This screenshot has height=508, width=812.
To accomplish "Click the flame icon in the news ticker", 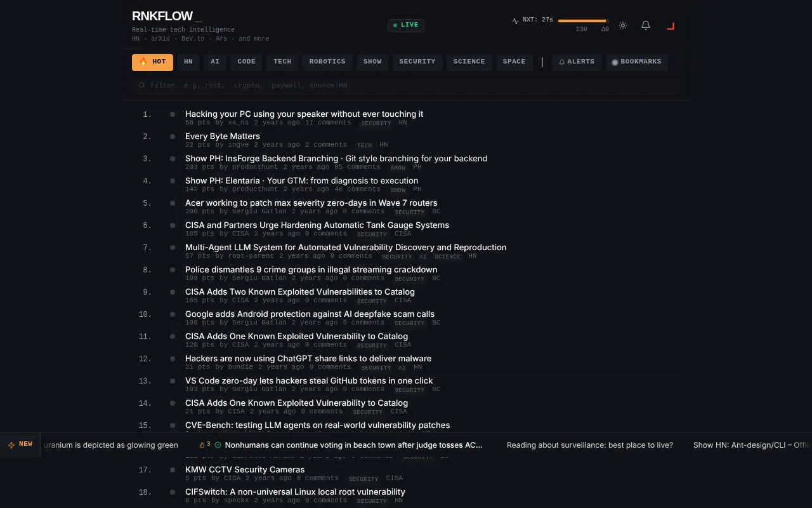I will (202, 444).
